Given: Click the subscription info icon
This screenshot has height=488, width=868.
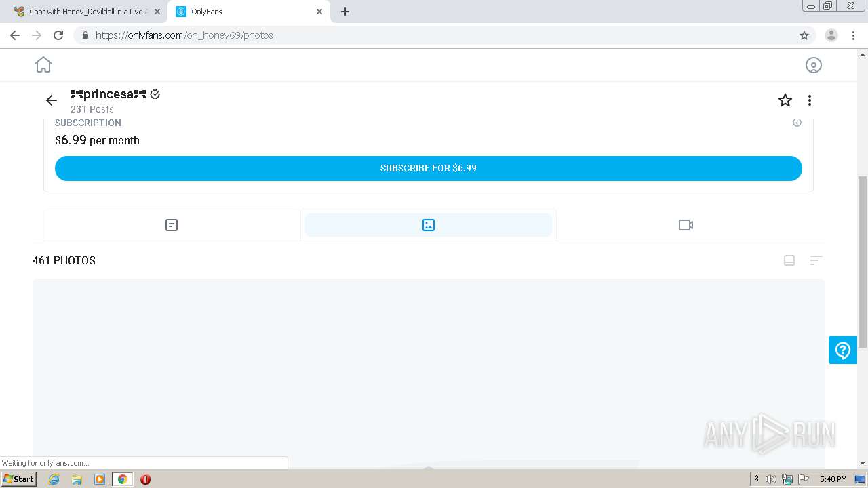Looking at the screenshot, I should click(x=797, y=123).
